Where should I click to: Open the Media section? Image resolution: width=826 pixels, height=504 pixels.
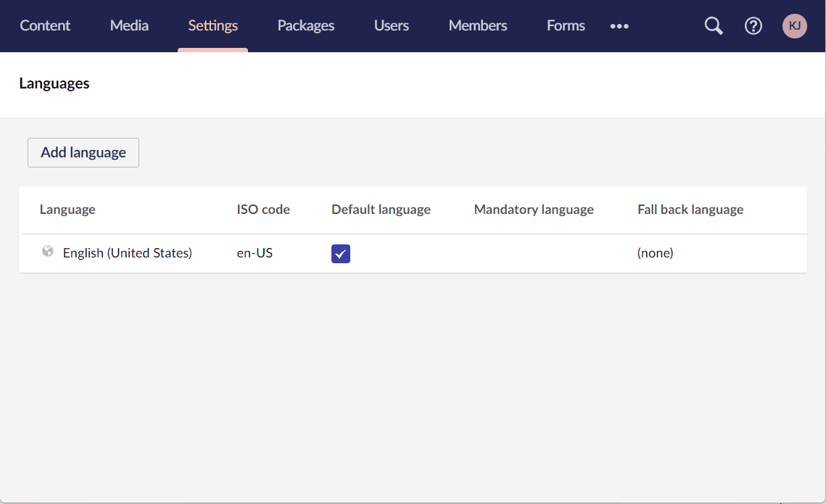(x=129, y=25)
